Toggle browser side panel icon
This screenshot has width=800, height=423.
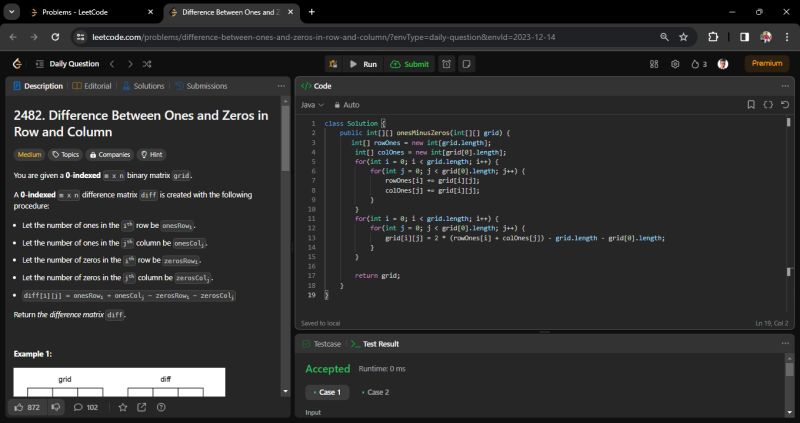point(744,37)
